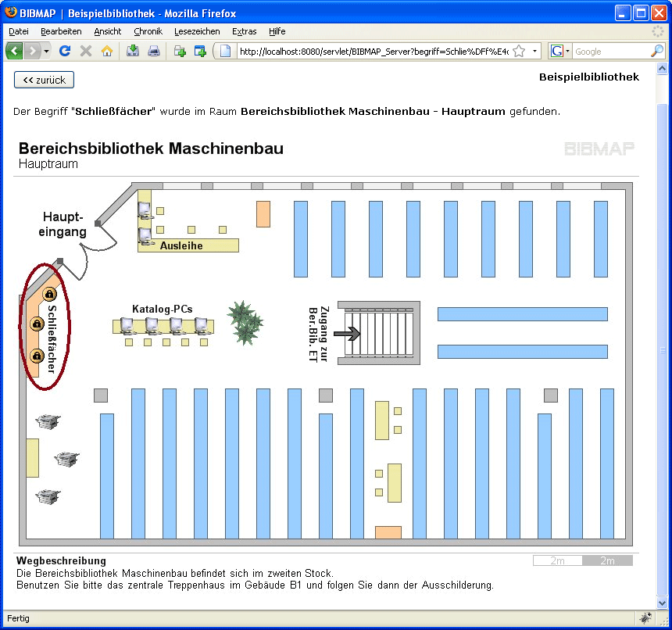The height and width of the screenshot is (630, 672).
Task: Click the search magnifier icon
Action: (x=657, y=52)
